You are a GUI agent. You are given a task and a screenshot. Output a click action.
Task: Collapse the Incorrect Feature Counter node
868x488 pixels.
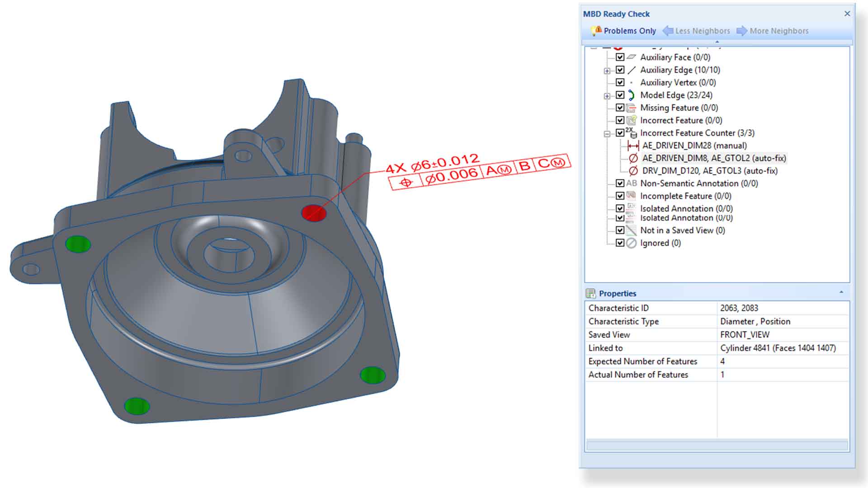tap(607, 134)
